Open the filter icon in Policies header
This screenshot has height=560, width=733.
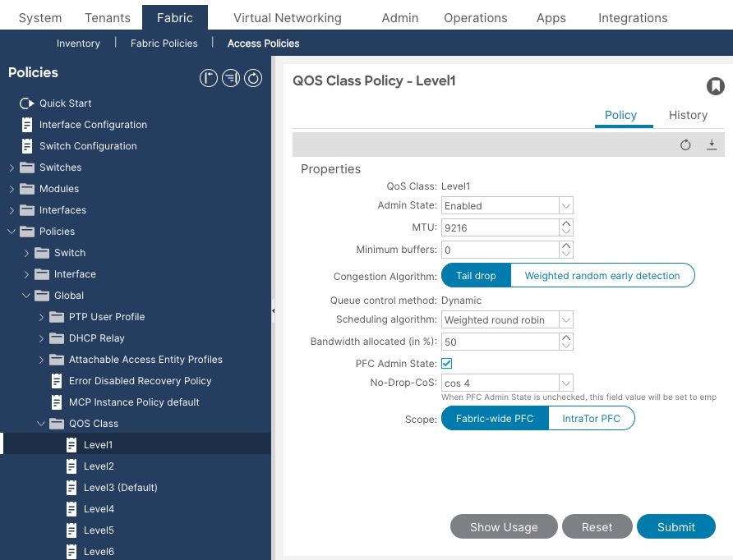point(230,78)
